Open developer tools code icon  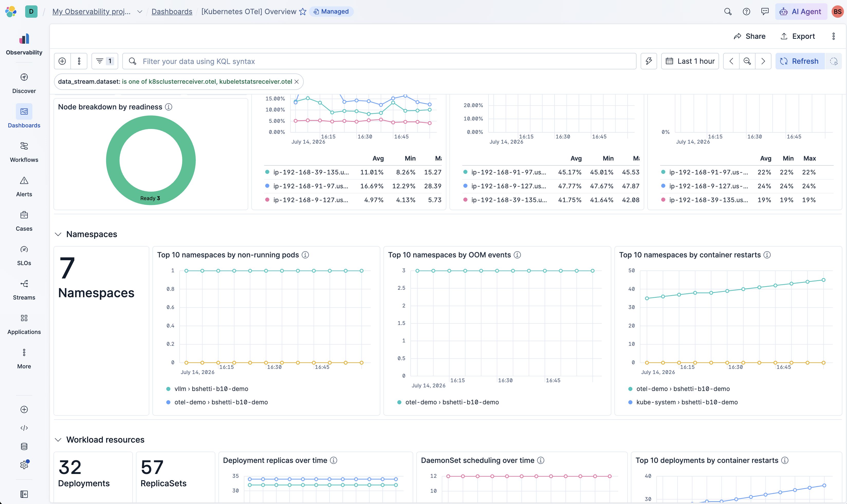(24, 428)
